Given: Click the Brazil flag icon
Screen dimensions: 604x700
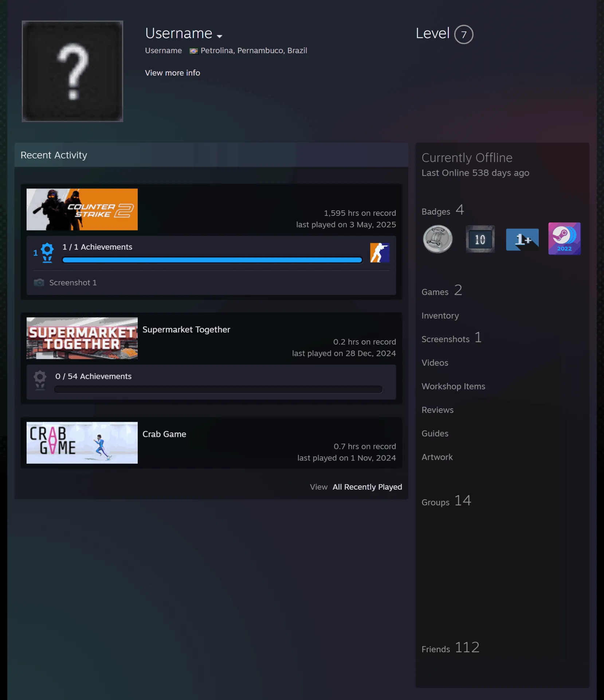Looking at the screenshot, I should (194, 51).
